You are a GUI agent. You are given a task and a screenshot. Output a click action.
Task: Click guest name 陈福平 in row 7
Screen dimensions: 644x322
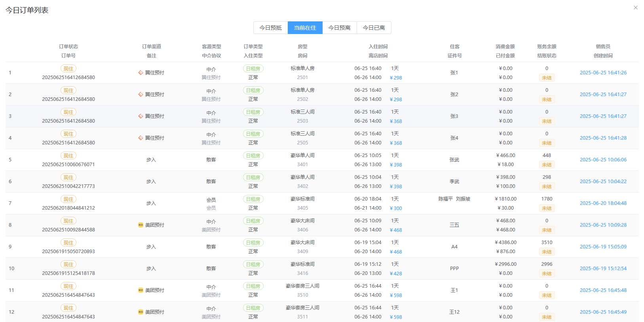click(x=446, y=199)
